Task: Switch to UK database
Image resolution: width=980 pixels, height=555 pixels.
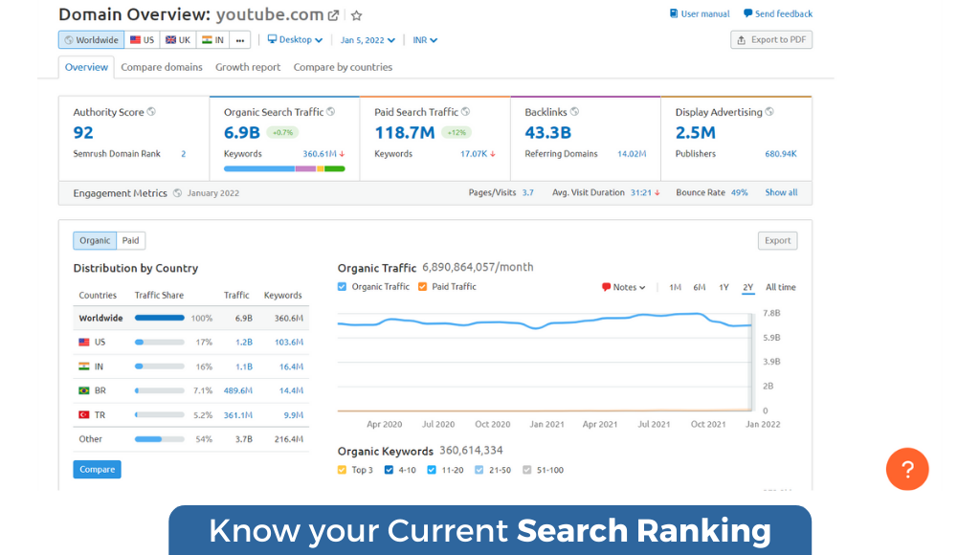Action: coord(178,40)
